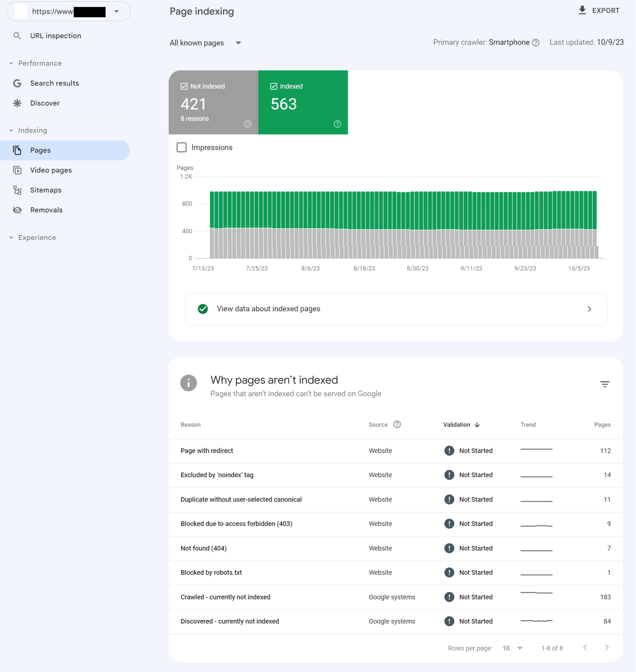Uncheck the Indexed checkbox
This screenshot has height=672, width=636.
[273, 86]
